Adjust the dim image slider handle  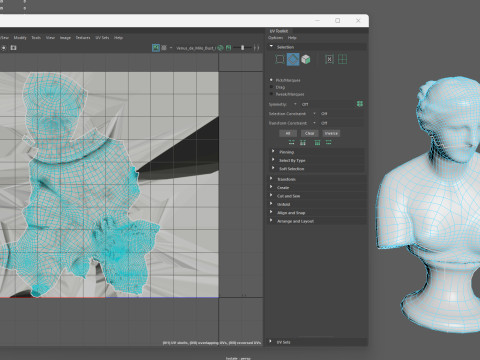click(x=242, y=48)
